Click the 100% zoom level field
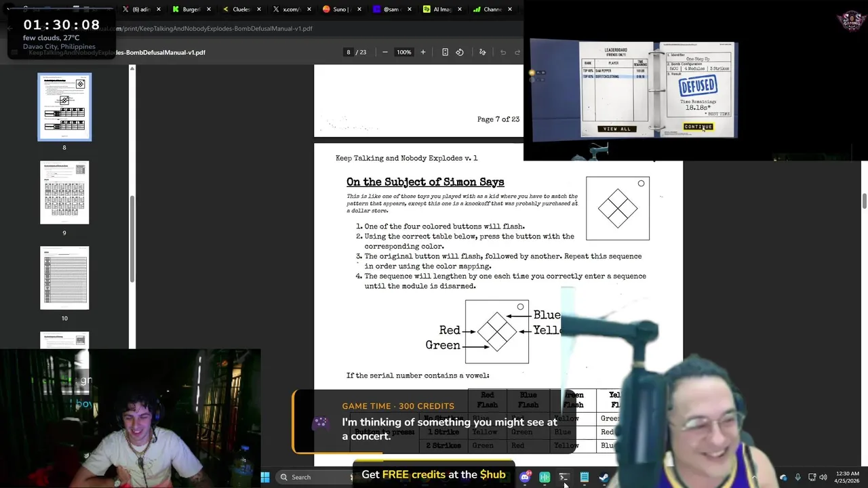 coord(404,52)
